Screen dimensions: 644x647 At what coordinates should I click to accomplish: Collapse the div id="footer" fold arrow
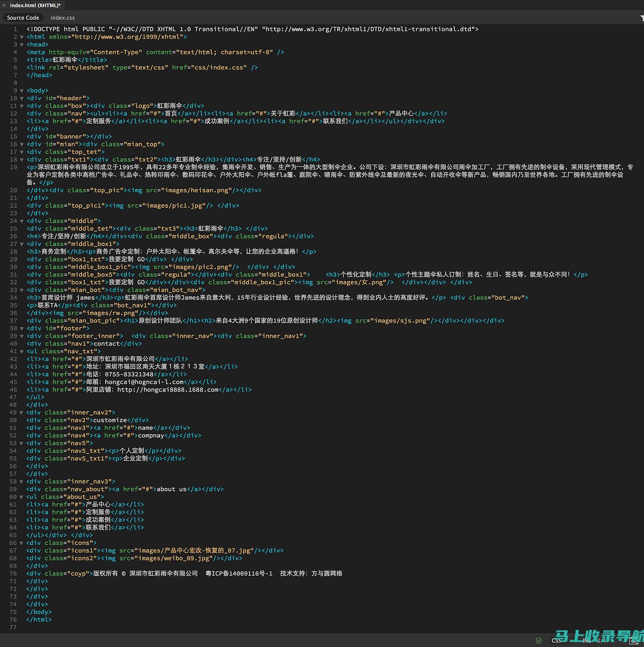[x=22, y=328]
